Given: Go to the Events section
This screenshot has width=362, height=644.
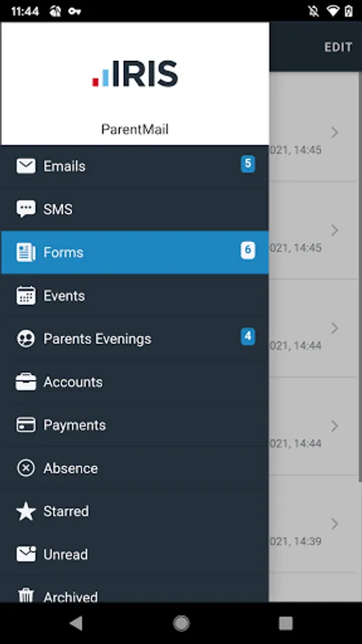Looking at the screenshot, I should click(x=135, y=296).
